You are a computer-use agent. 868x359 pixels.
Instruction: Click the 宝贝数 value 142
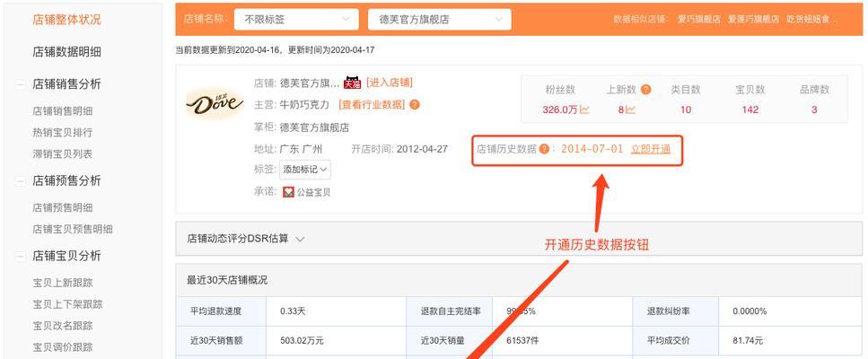point(750,109)
